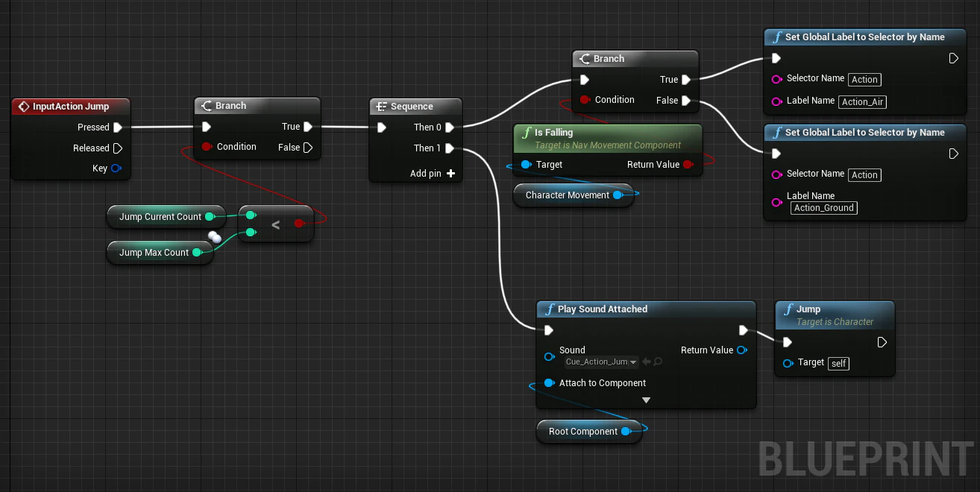Select the Play Sound Attached node title

(x=603, y=309)
